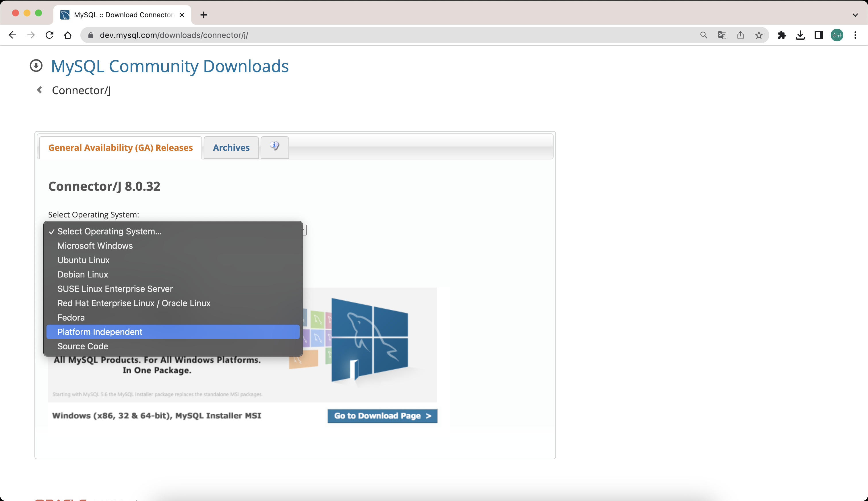868x501 pixels.
Task: Click the share page icon
Action: point(741,35)
